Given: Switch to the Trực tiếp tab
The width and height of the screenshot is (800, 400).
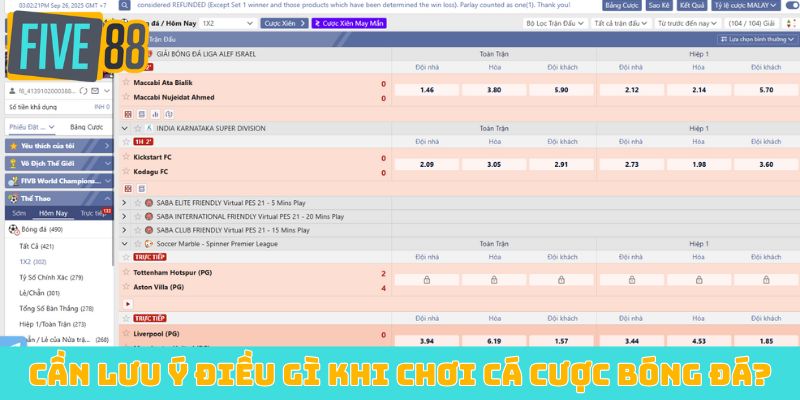Looking at the screenshot, I should (x=93, y=213).
